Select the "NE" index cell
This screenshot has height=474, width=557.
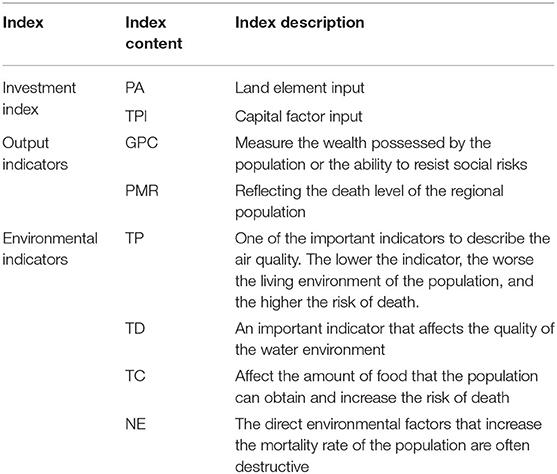[x=135, y=424]
